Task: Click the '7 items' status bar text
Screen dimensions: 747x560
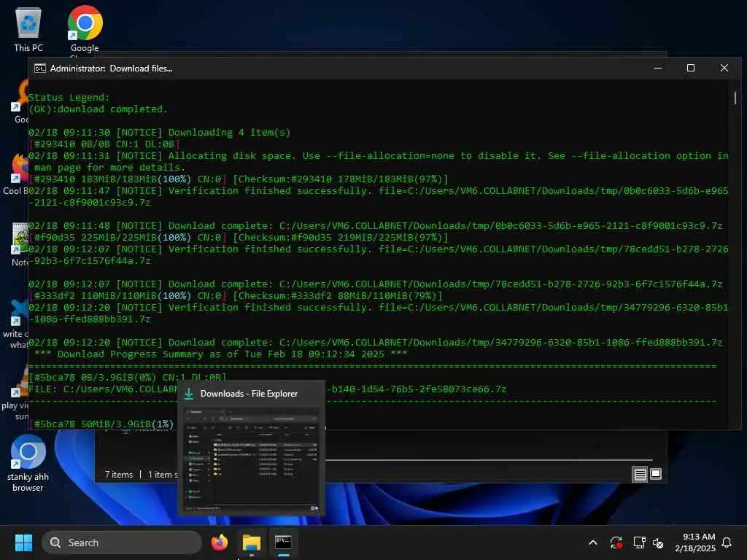Action: 119,475
